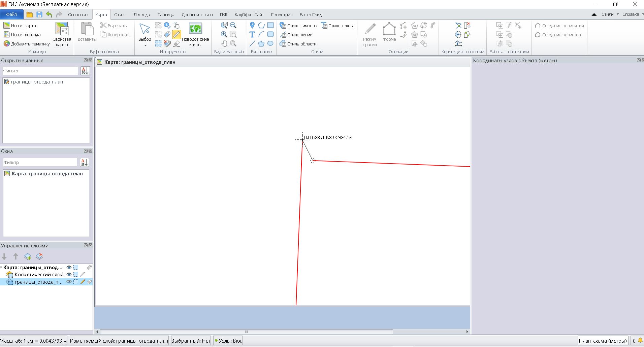Select the ellipse drawing tool
This screenshot has height=347, width=644.
tap(270, 43)
